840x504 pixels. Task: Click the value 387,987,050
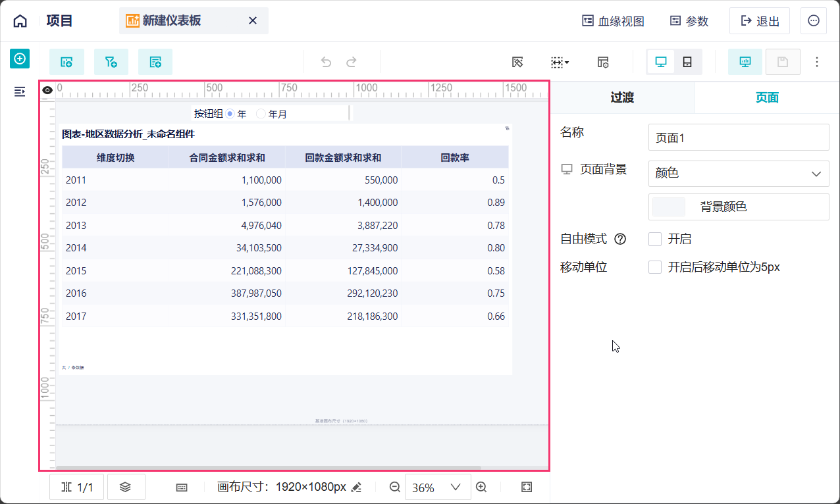click(x=256, y=293)
